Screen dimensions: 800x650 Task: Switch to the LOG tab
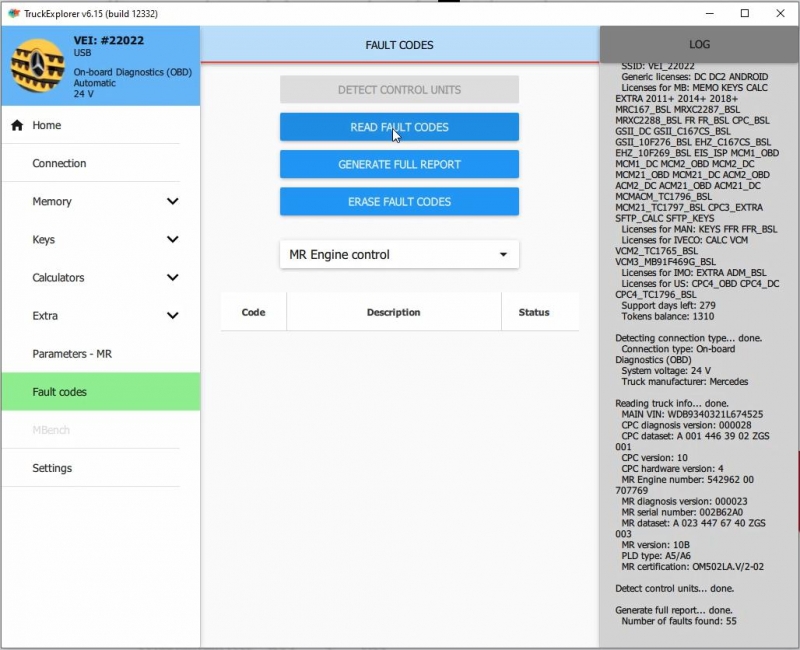(699, 44)
